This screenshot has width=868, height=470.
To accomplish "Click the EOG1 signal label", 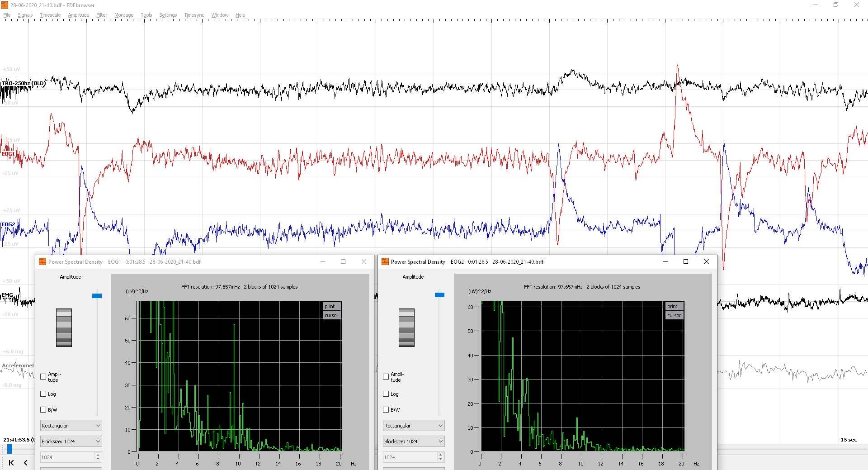I will pyautogui.click(x=8, y=154).
